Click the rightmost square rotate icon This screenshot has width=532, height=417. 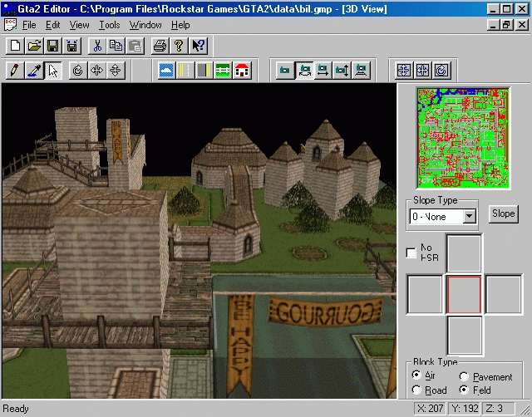click(x=441, y=71)
